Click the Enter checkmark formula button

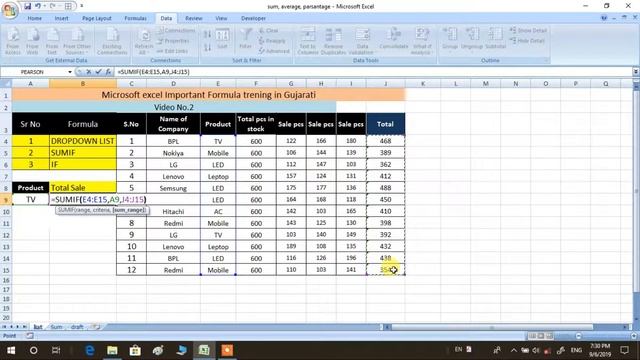point(98,72)
